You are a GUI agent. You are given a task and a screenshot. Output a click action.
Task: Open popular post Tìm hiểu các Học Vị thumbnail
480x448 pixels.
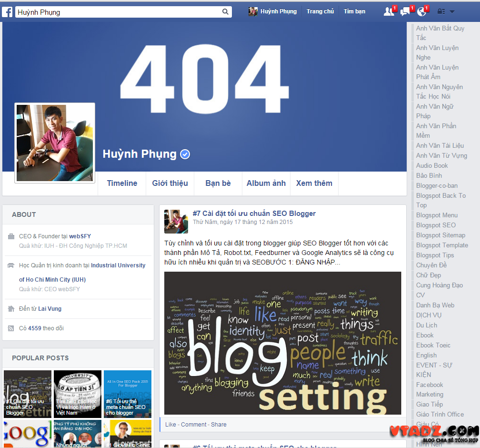click(78, 394)
